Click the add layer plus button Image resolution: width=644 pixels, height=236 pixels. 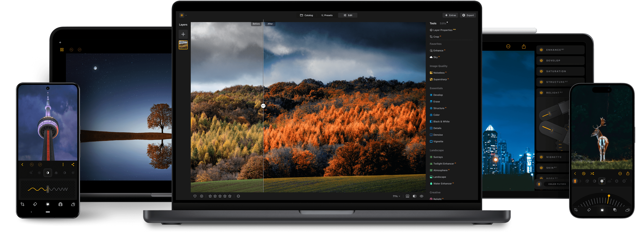pyautogui.click(x=183, y=34)
